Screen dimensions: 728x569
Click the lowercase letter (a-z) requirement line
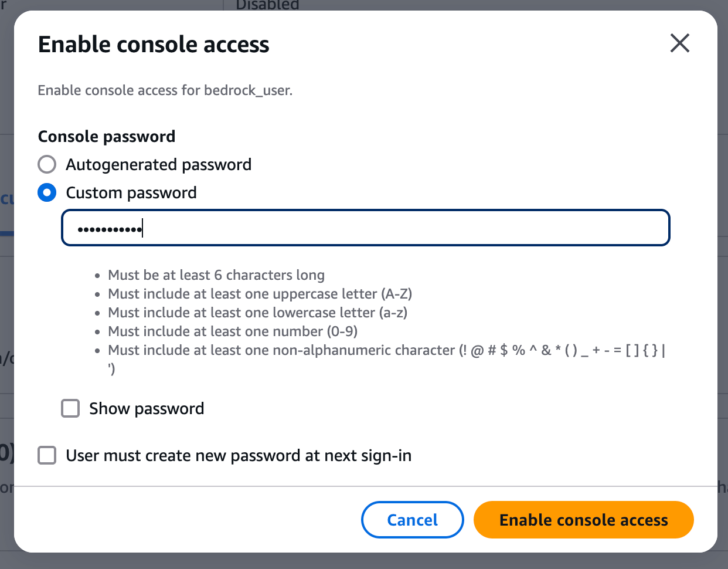click(258, 313)
